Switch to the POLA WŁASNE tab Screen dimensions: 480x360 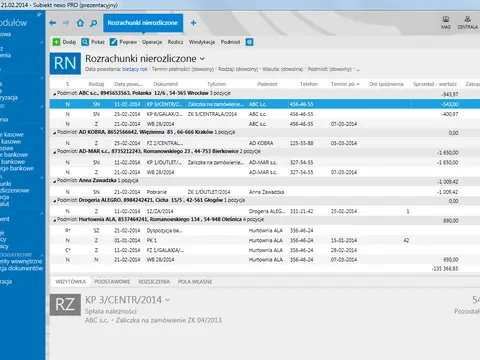tap(195, 282)
